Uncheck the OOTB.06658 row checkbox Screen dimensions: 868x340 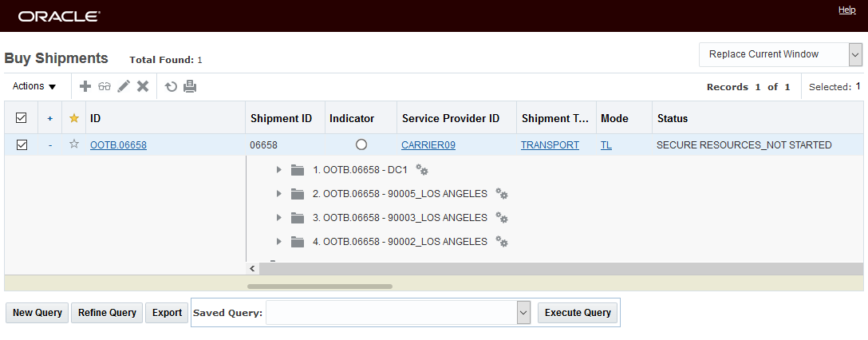[22, 144]
